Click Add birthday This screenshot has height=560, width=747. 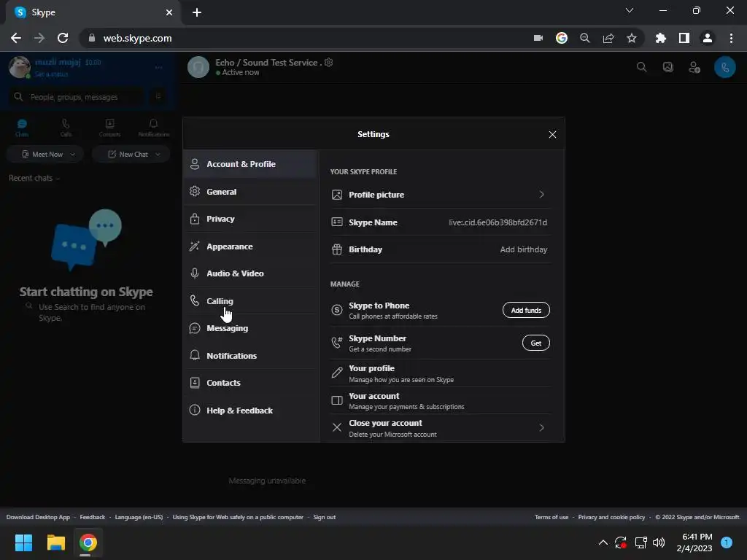(x=524, y=249)
